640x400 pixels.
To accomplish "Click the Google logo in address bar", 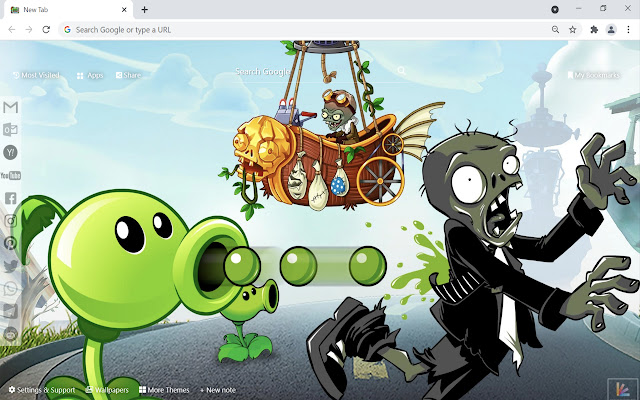I will pos(67,29).
